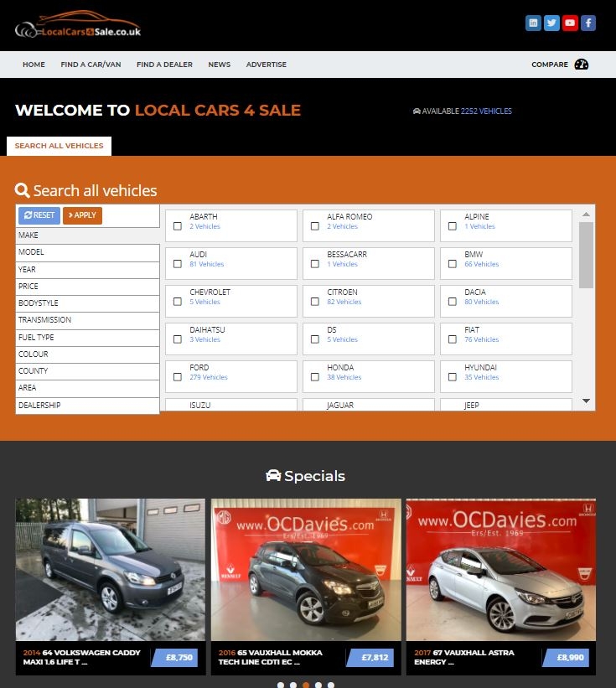
Task: Check the Citroen make box
Action: pyautogui.click(x=314, y=302)
